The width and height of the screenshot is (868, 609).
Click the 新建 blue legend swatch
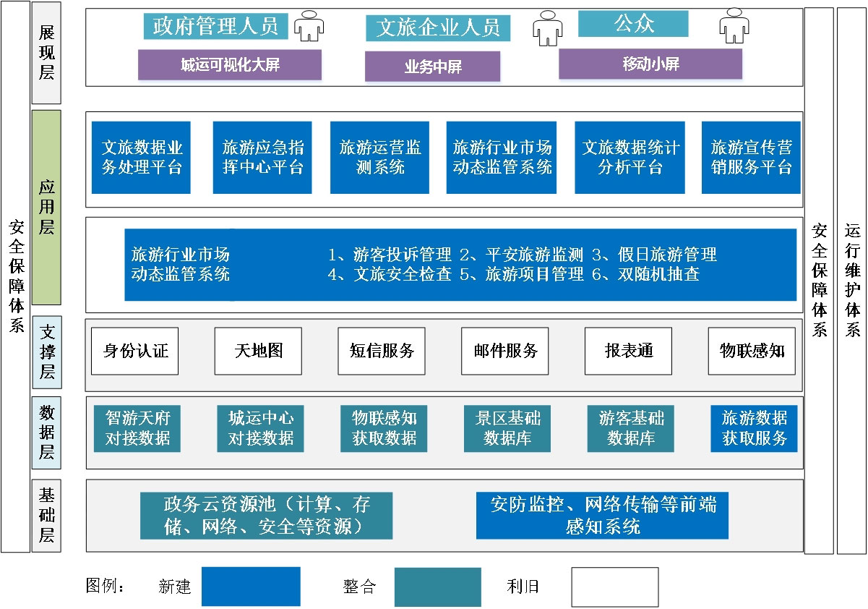point(252,587)
